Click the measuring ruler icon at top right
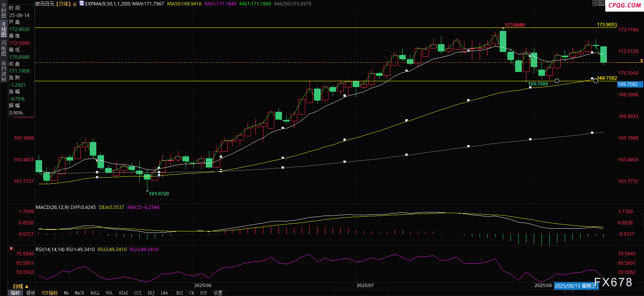The image size is (644, 296). [601, 3]
